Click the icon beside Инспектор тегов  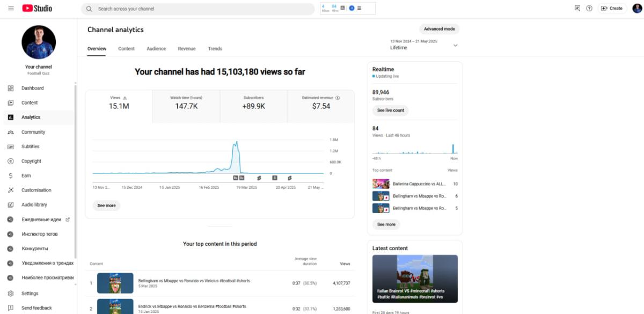(11, 234)
